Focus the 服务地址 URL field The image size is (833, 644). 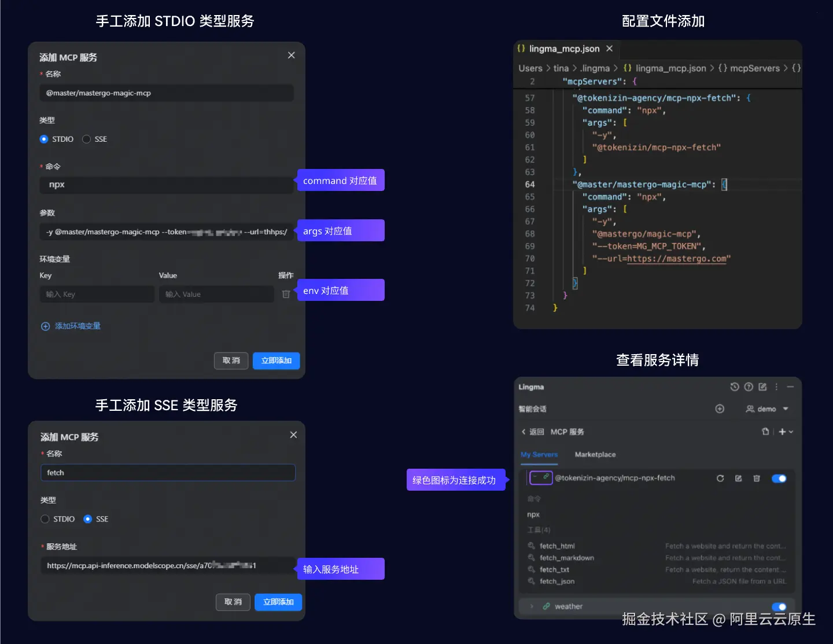point(168,565)
